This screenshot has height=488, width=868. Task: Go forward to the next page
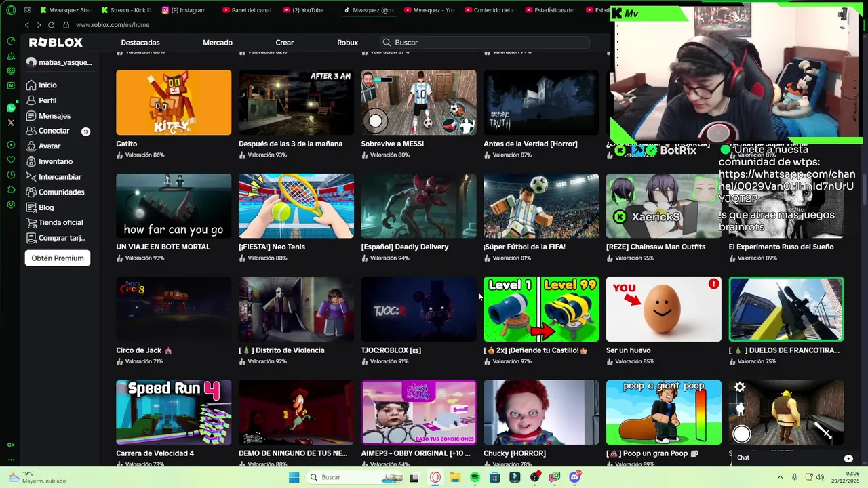pos(39,25)
